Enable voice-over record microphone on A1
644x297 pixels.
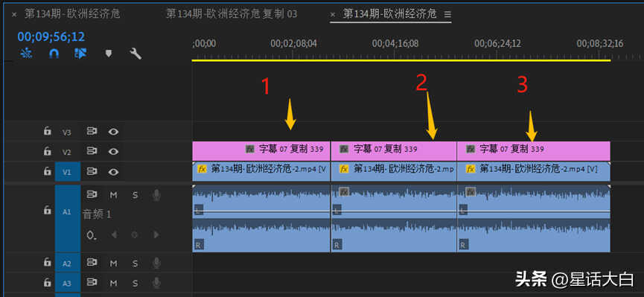click(x=156, y=196)
